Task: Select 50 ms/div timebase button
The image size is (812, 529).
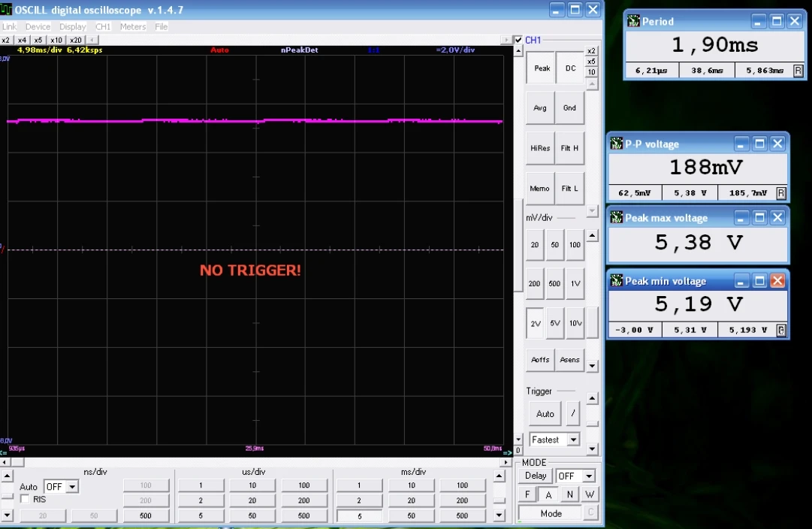Action: coord(411,515)
